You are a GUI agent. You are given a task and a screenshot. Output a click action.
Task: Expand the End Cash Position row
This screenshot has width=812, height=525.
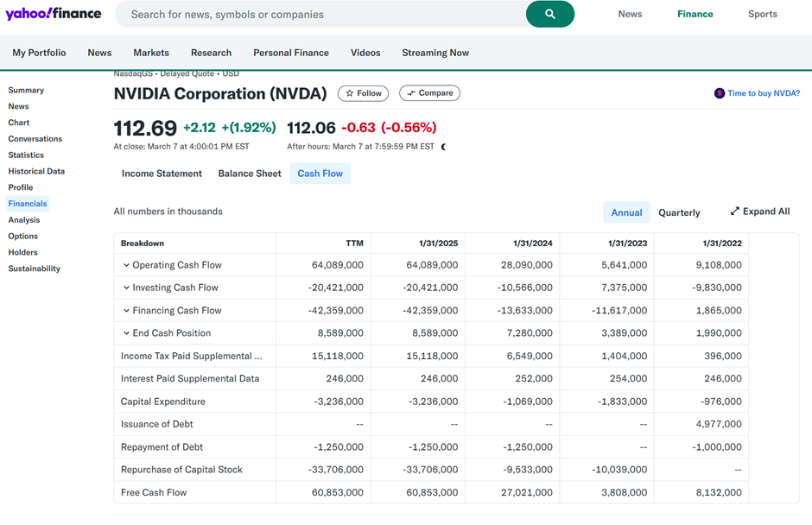click(x=126, y=333)
